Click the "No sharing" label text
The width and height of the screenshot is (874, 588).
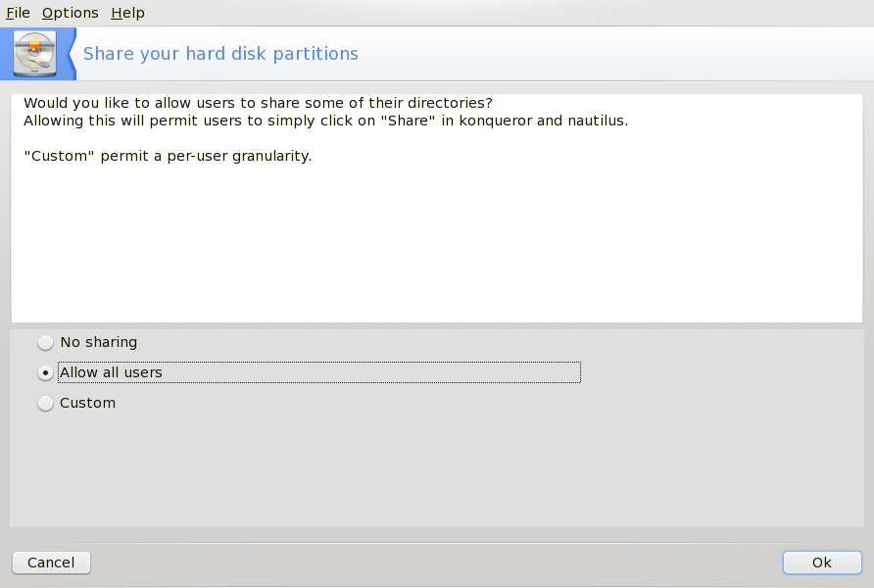tap(98, 342)
